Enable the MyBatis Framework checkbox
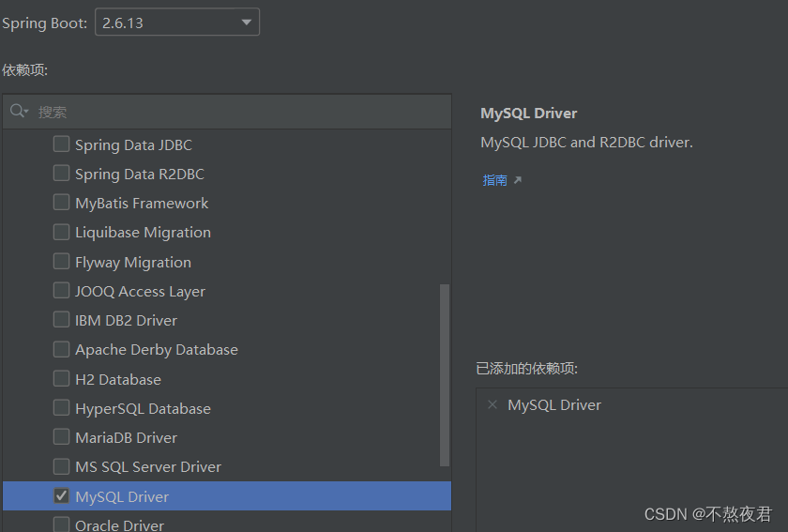Screen dimensions: 788x532 (x=61, y=203)
